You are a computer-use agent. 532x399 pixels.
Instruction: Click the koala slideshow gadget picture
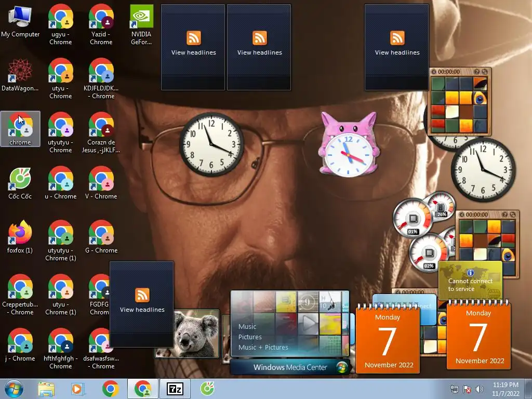tap(196, 334)
